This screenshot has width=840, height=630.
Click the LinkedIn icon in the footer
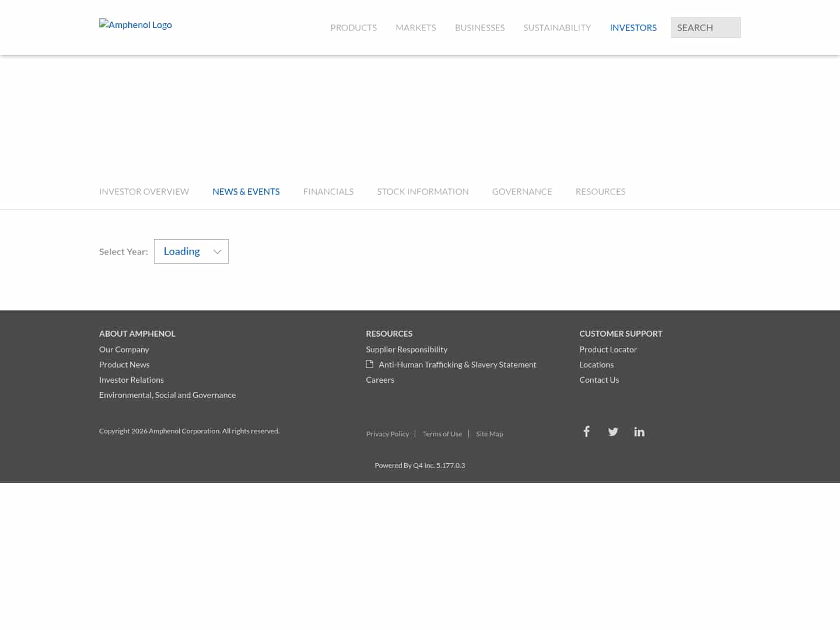[639, 432]
